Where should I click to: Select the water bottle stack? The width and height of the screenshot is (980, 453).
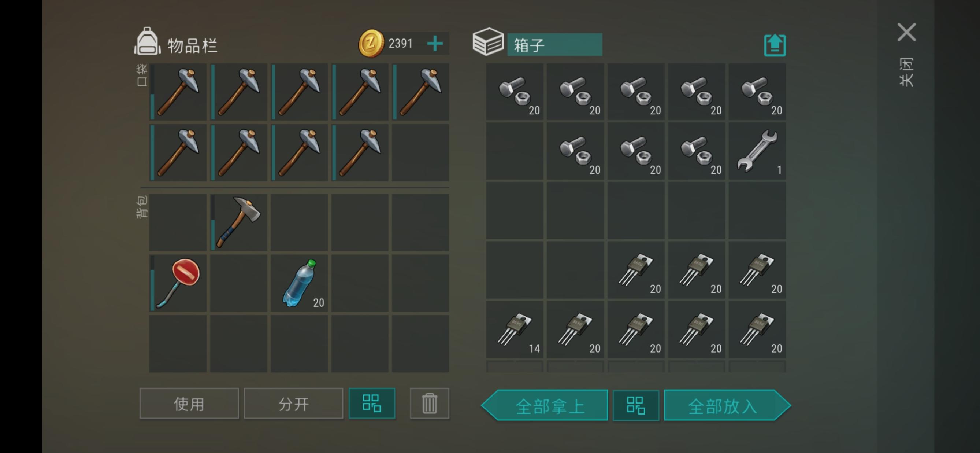299,283
